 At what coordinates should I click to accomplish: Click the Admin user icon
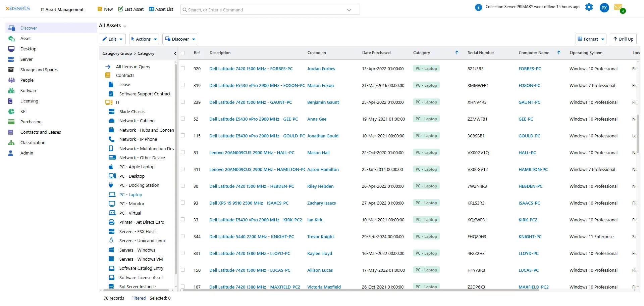[11, 153]
